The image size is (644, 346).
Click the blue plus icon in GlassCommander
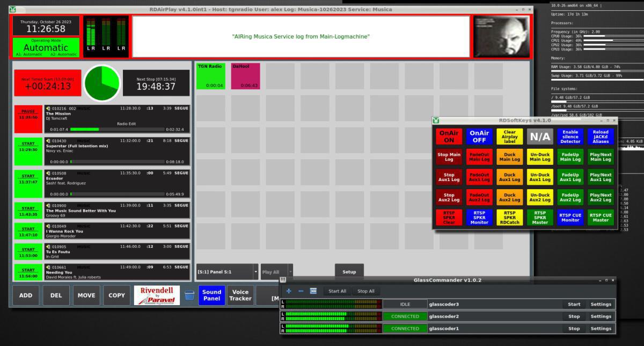point(289,291)
